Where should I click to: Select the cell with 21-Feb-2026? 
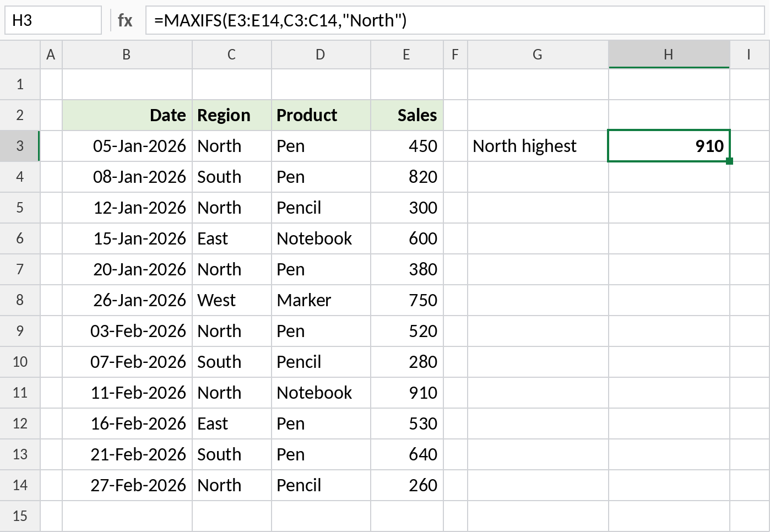(127, 454)
